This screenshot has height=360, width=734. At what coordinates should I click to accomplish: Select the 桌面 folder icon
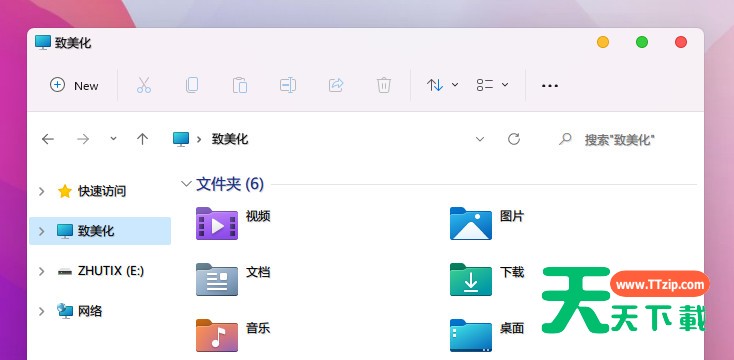click(x=471, y=335)
